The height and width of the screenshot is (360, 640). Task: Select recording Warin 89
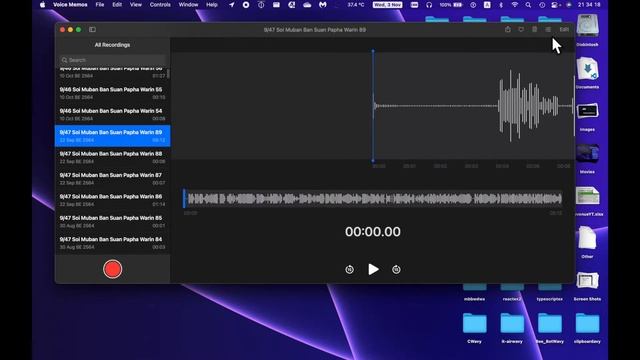tap(112, 136)
